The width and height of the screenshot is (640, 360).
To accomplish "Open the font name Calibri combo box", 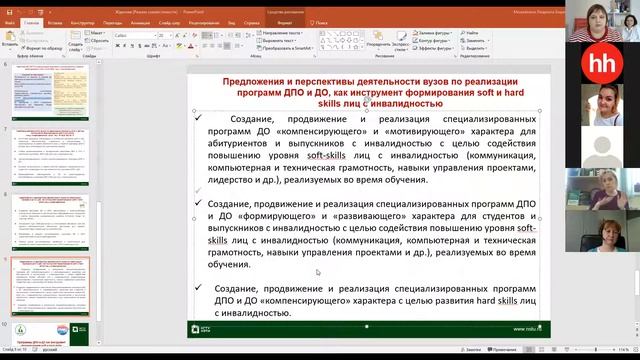I will [135, 36].
